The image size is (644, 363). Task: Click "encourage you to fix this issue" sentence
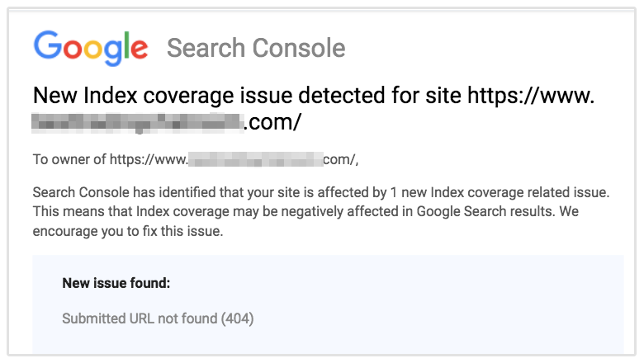pyautogui.click(x=128, y=232)
